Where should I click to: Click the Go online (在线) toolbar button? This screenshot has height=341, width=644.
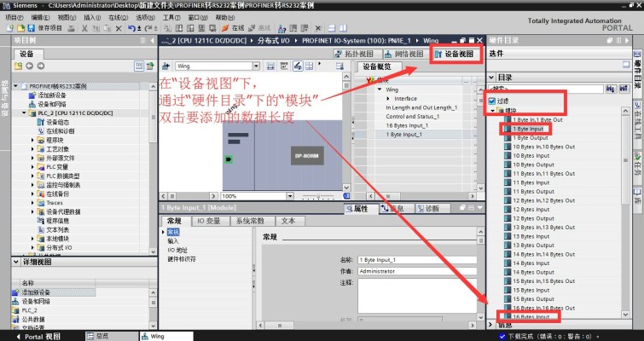[233, 28]
